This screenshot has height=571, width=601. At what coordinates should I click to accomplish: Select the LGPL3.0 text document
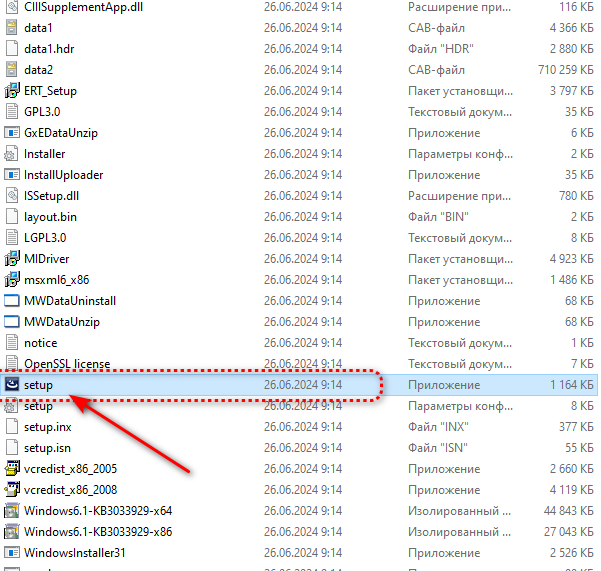[x=45, y=238]
